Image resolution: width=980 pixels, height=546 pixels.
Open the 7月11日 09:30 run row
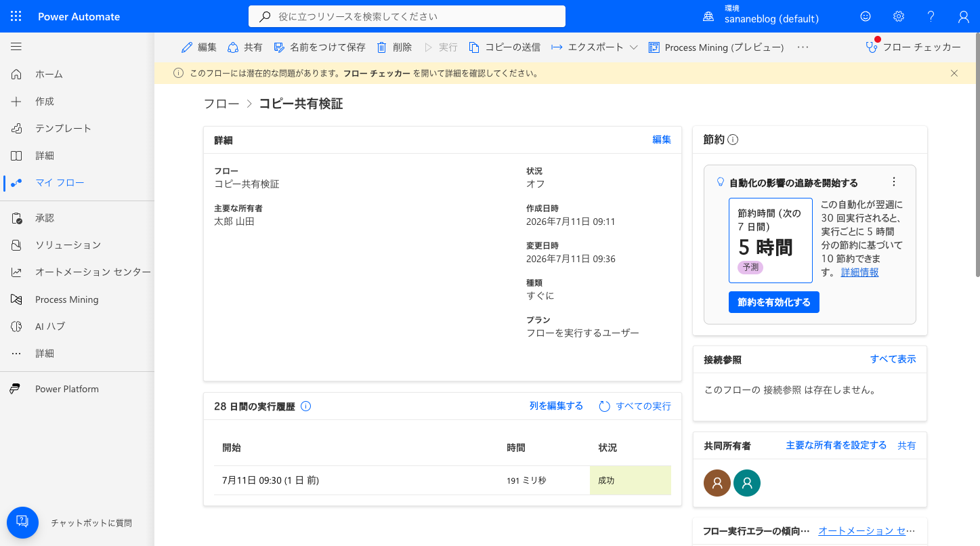click(x=442, y=480)
